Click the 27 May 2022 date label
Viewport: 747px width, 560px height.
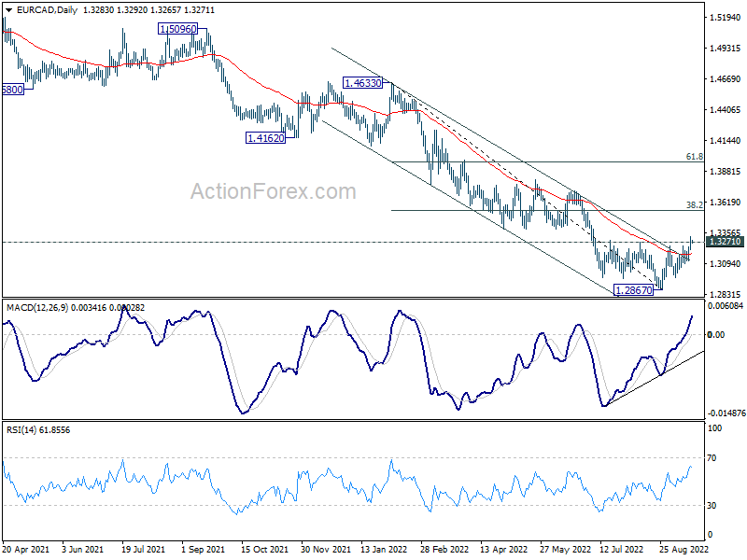point(565,550)
